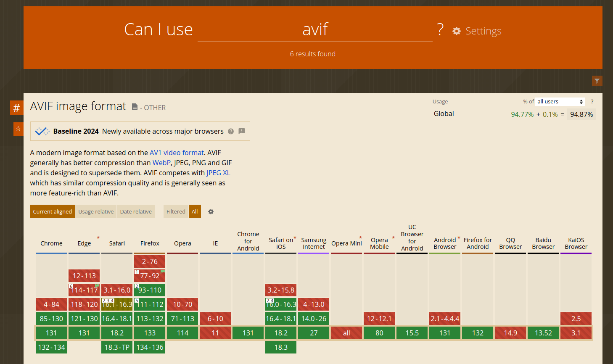Open the JPEG XL link
613x364 pixels.
point(218,173)
